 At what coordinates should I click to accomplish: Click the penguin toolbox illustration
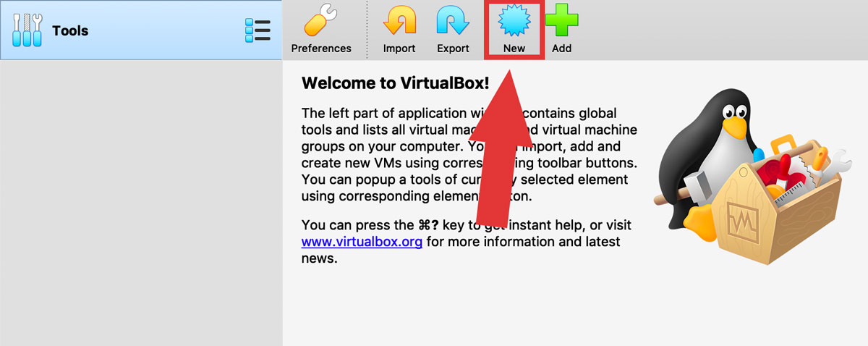point(752,177)
